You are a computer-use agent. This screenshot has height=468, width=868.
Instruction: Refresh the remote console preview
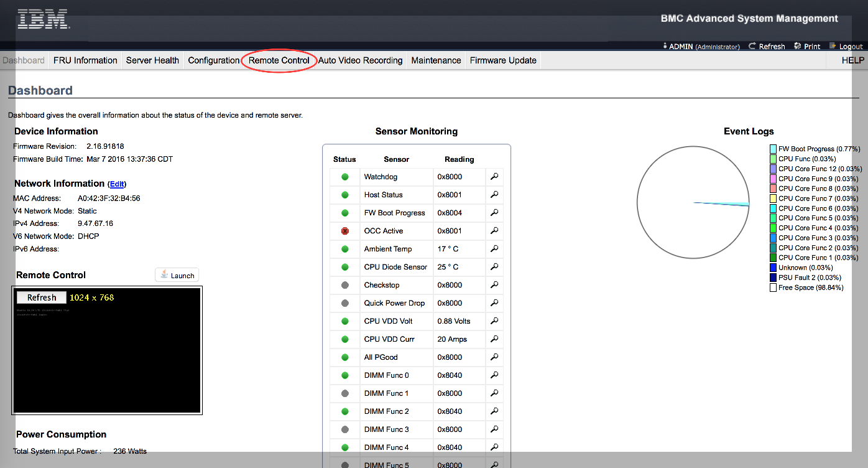tap(42, 297)
